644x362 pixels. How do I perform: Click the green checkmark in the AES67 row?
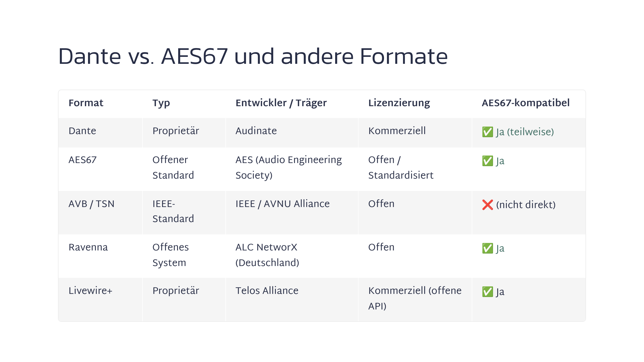point(487,161)
